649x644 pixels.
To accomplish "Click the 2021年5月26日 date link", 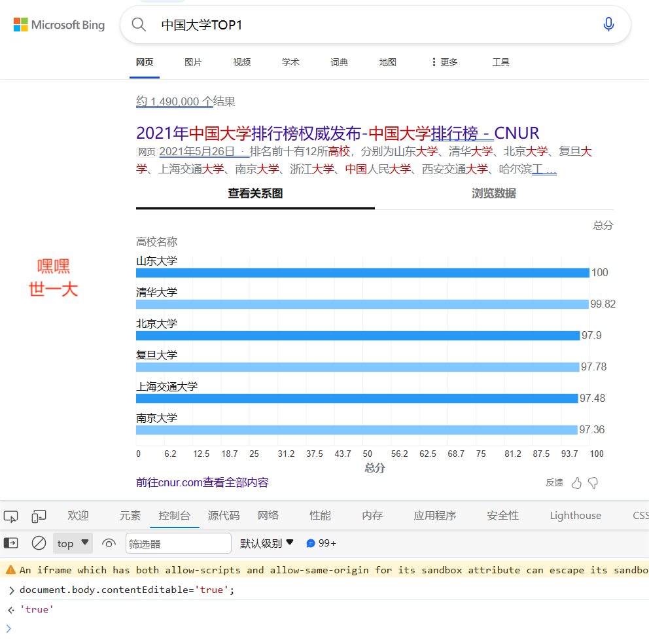I will coord(197,152).
